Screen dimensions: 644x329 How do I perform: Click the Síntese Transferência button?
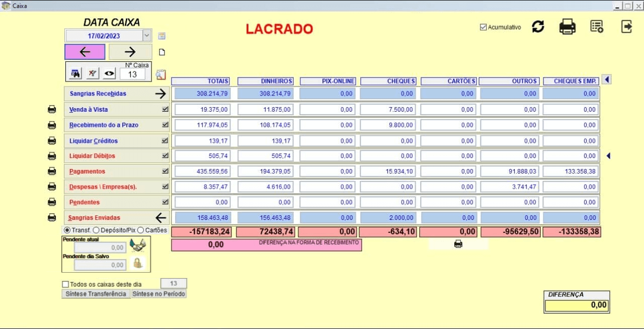coord(96,294)
